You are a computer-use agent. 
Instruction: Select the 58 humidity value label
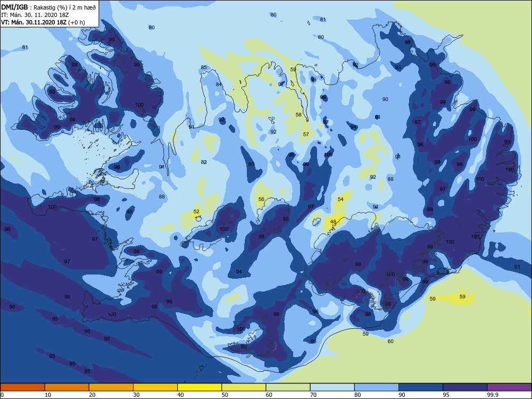pos(298,115)
